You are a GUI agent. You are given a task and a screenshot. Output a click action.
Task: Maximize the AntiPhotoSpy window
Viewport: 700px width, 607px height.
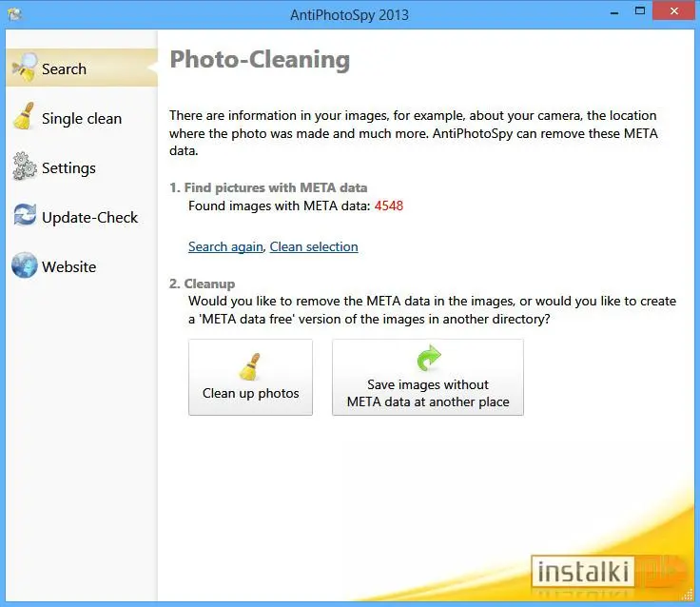pyautogui.click(x=640, y=11)
